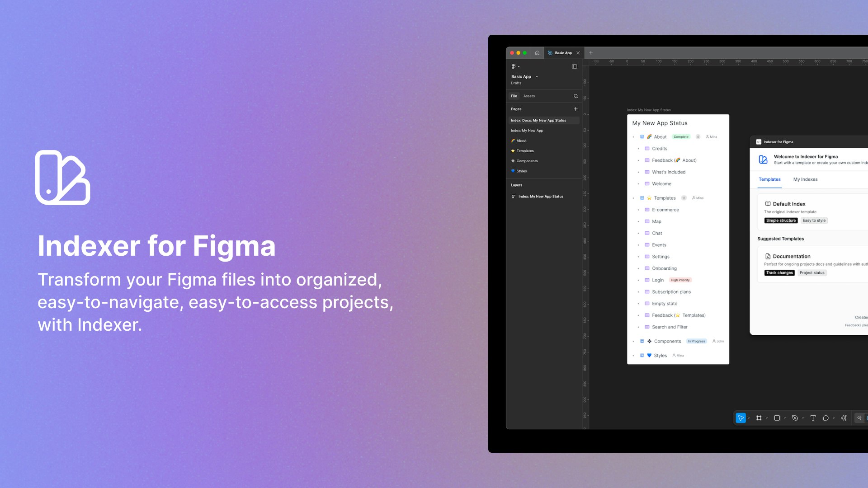This screenshot has height=488, width=868.
Task: Open the My Indexes tab in Indexer
Action: 805,179
